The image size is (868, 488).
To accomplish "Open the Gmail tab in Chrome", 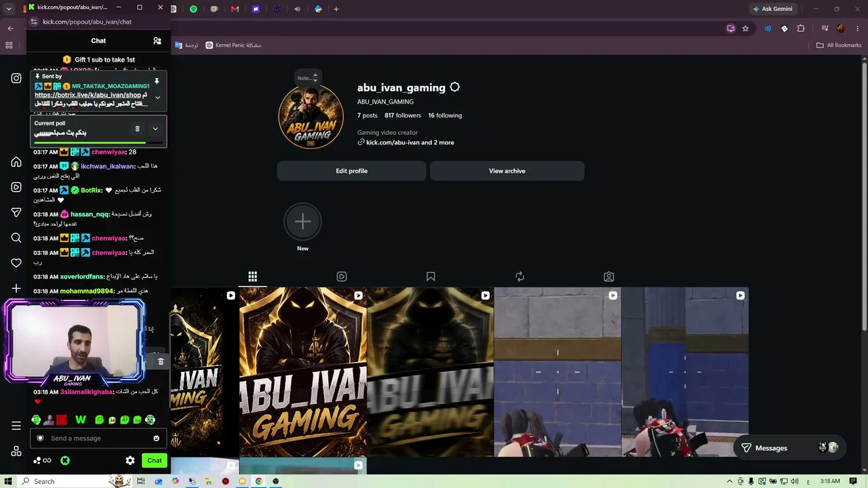I will pyautogui.click(x=235, y=9).
